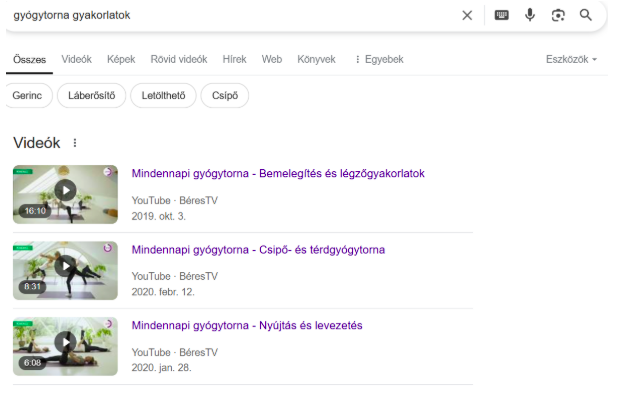Search by image with the camera icon

558,15
